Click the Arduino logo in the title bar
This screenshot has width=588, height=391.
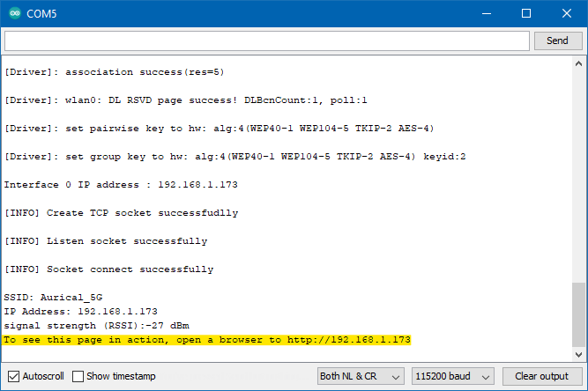15,14
